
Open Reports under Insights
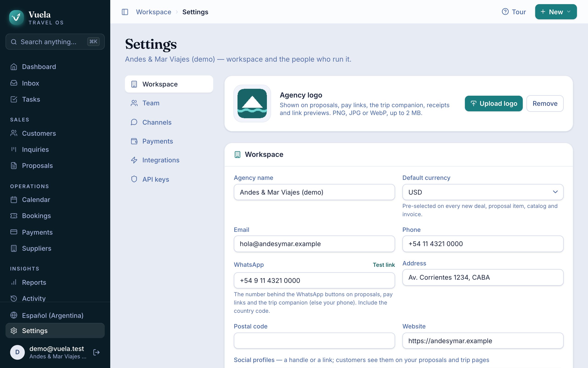(x=55, y=282)
